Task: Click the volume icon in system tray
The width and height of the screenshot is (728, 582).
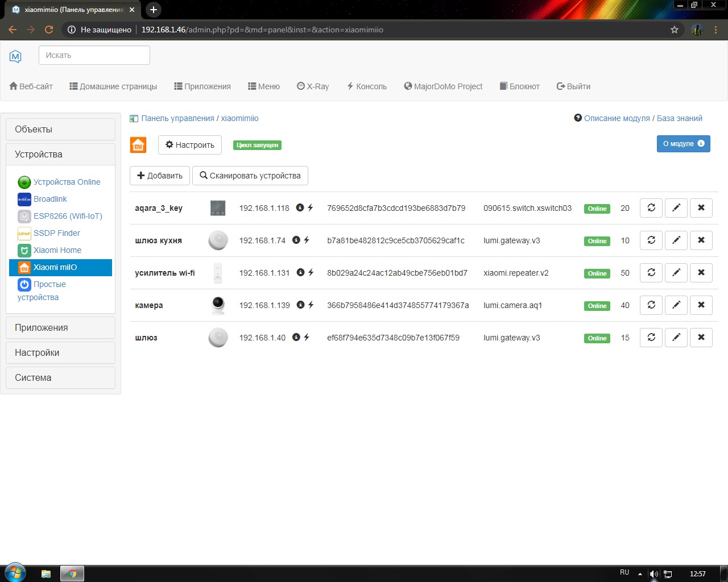Action: click(x=654, y=573)
